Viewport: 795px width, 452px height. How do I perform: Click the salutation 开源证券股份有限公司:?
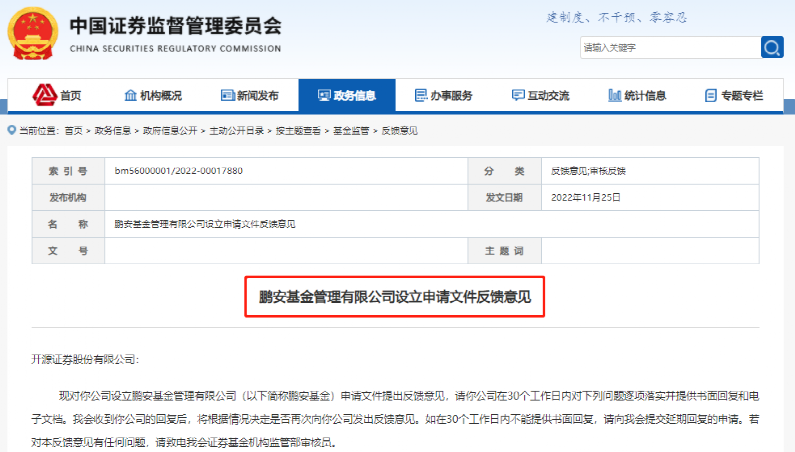(85, 360)
